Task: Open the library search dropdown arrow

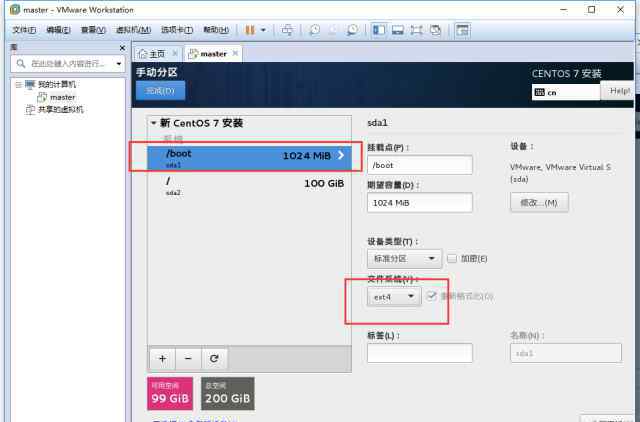Action: pyautogui.click(x=119, y=64)
